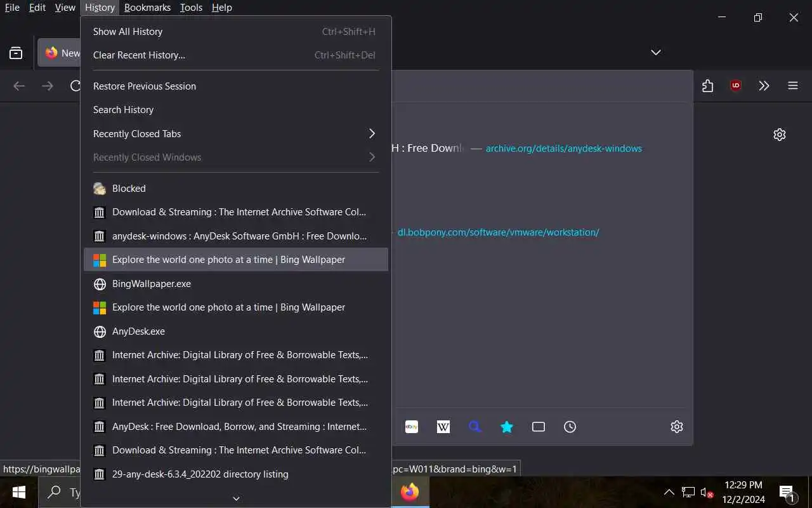Open the Edit menu
The image size is (812, 508).
click(37, 8)
